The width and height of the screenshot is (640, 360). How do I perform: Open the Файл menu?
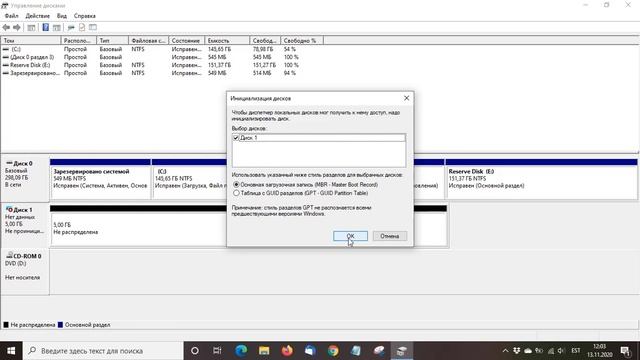[11, 16]
